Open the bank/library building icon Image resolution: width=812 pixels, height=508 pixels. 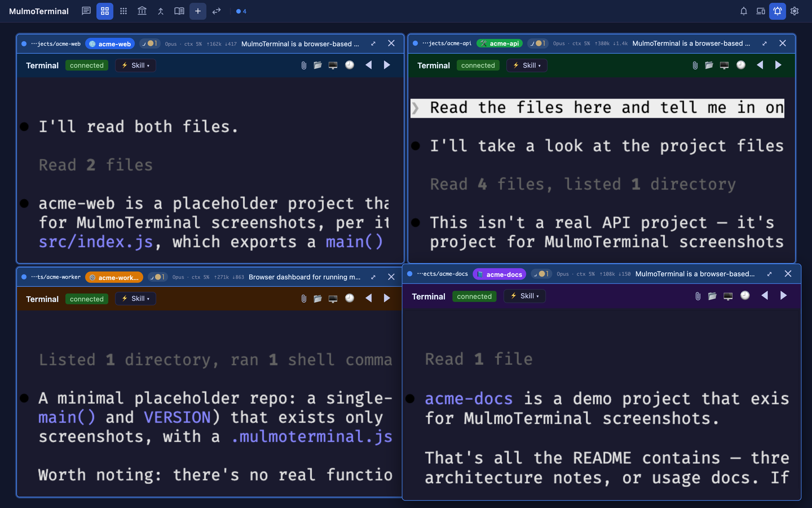[142, 11]
